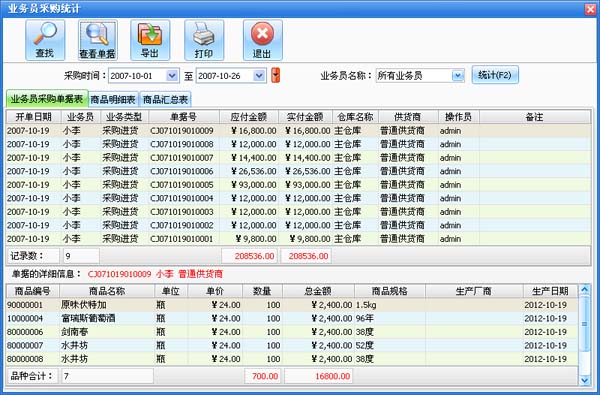Click the 导出 export icon

pyautogui.click(x=150, y=40)
